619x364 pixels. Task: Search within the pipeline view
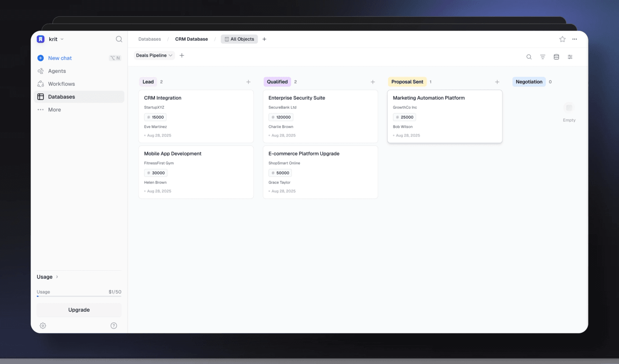[529, 57]
